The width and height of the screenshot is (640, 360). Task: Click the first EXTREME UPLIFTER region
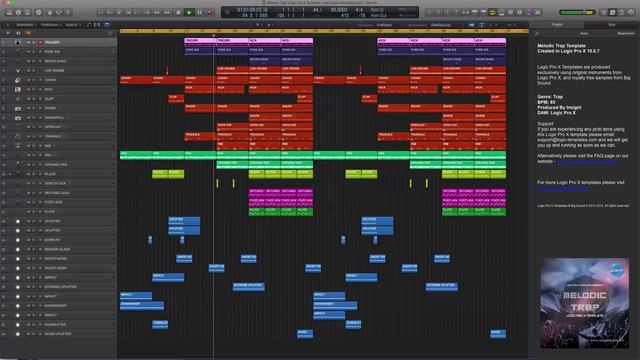pos(249,287)
